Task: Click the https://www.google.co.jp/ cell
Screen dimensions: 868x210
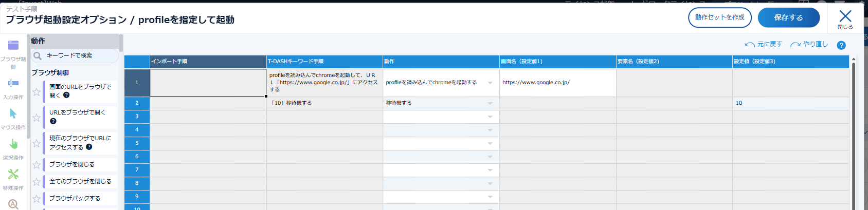Action: click(558, 83)
